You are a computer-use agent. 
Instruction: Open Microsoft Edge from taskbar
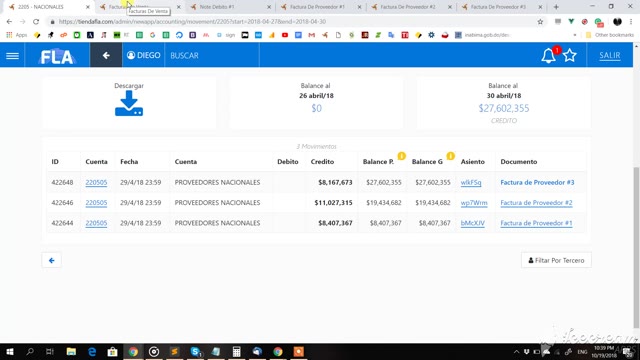[x=92, y=351]
